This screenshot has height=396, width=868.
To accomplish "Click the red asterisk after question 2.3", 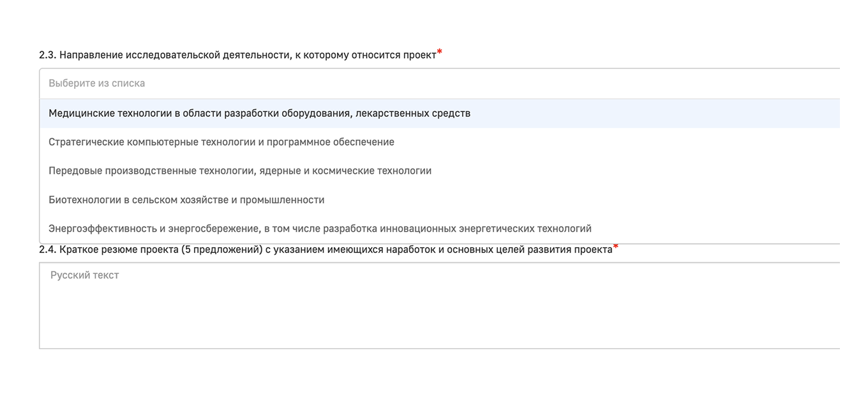I will pyautogui.click(x=440, y=51).
